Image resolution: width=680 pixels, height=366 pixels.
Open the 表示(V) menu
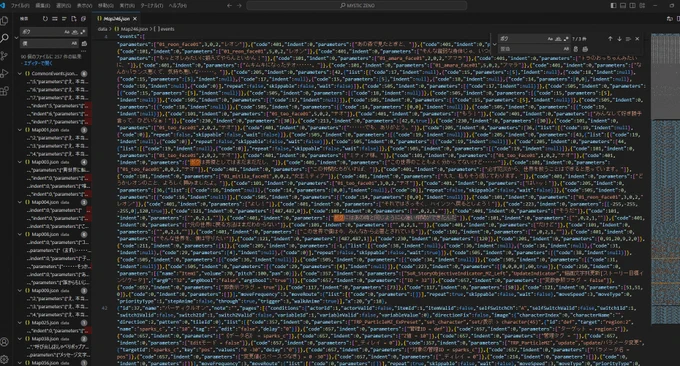coord(85,6)
